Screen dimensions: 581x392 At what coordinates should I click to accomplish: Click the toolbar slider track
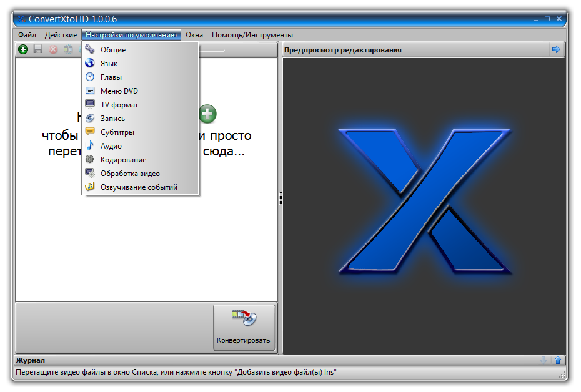click(212, 50)
